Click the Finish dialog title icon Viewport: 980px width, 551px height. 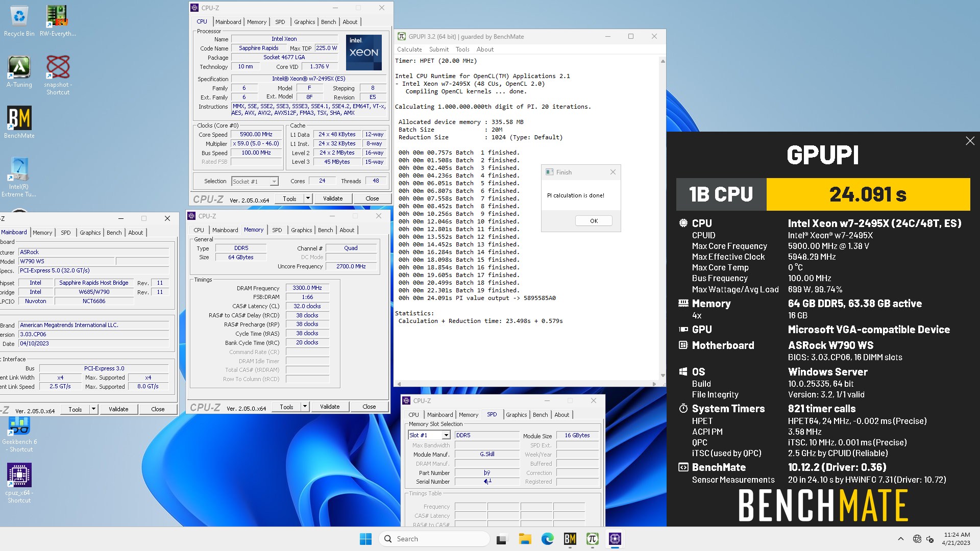(549, 172)
